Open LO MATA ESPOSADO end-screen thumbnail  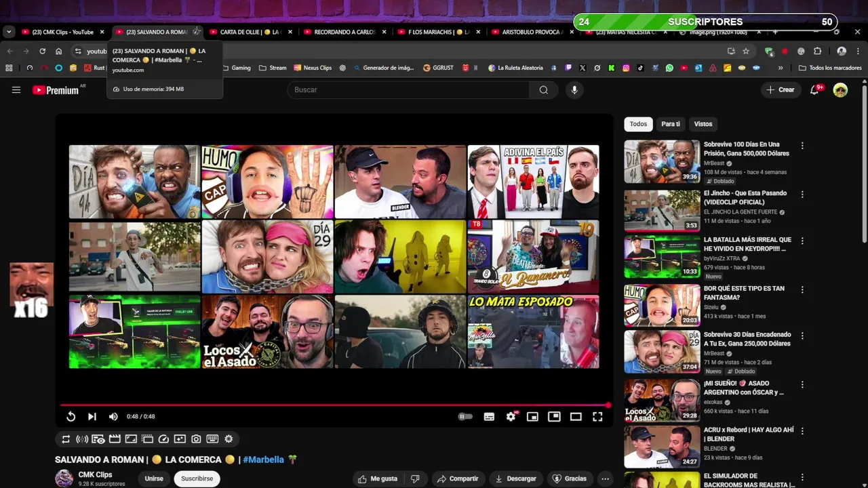(x=533, y=331)
